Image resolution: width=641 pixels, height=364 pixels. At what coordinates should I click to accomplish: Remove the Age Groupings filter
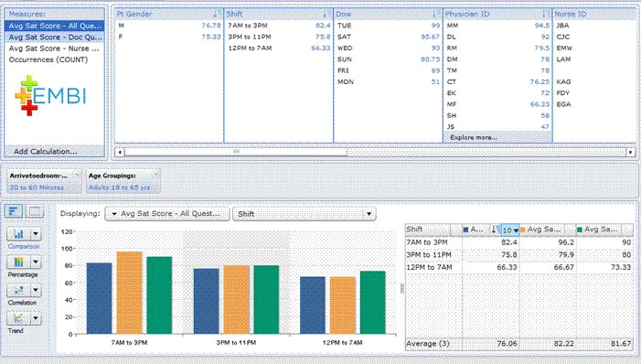155,175
